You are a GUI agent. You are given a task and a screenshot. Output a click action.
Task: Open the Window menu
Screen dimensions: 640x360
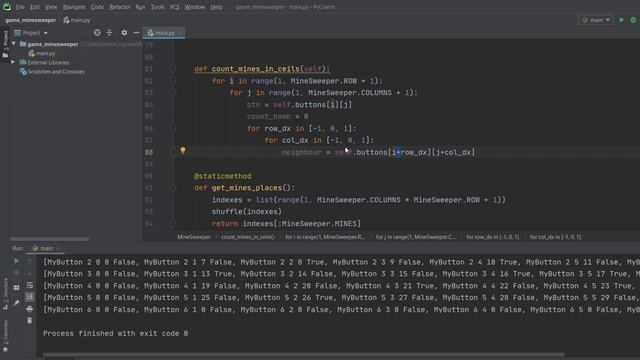[x=195, y=7]
